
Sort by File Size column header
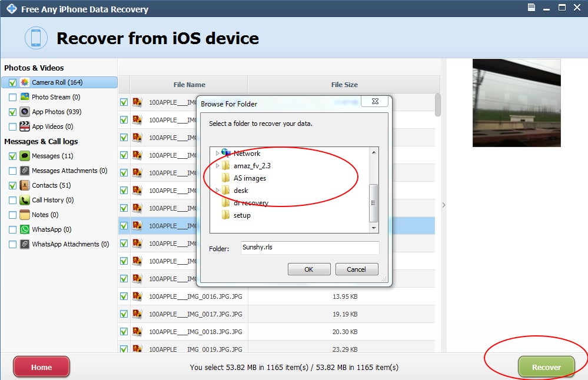point(344,85)
